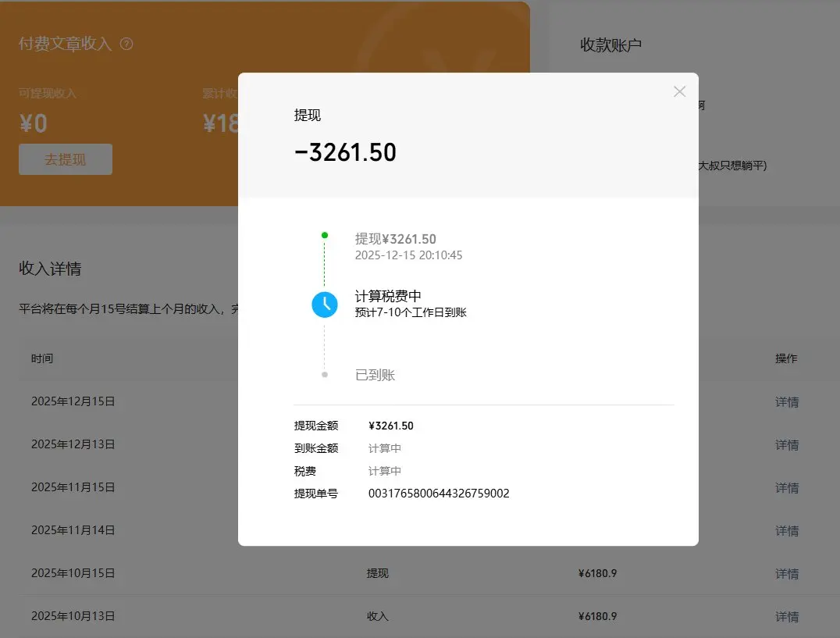Click the 去提现 button

66,159
